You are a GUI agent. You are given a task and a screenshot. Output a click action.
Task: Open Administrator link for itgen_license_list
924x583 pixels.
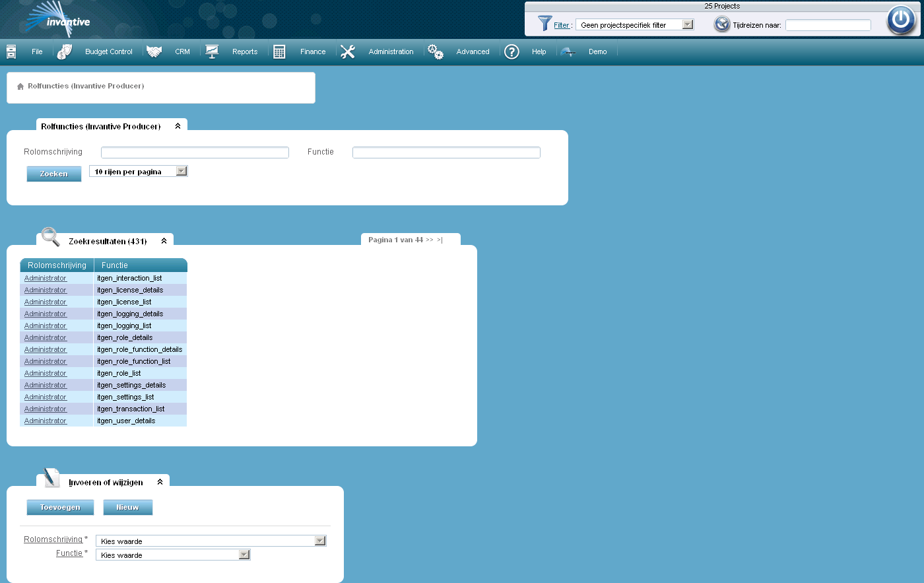click(46, 302)
